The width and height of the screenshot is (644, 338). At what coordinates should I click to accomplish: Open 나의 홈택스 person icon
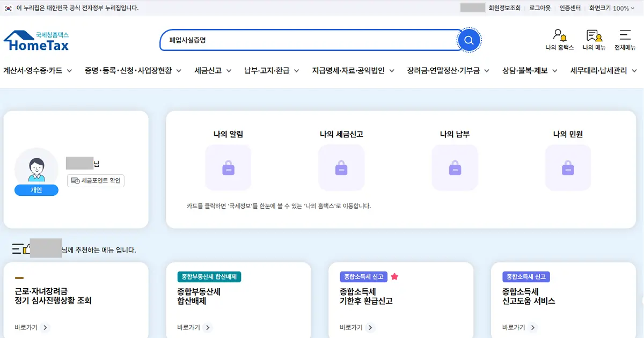(x=560, y=36)
